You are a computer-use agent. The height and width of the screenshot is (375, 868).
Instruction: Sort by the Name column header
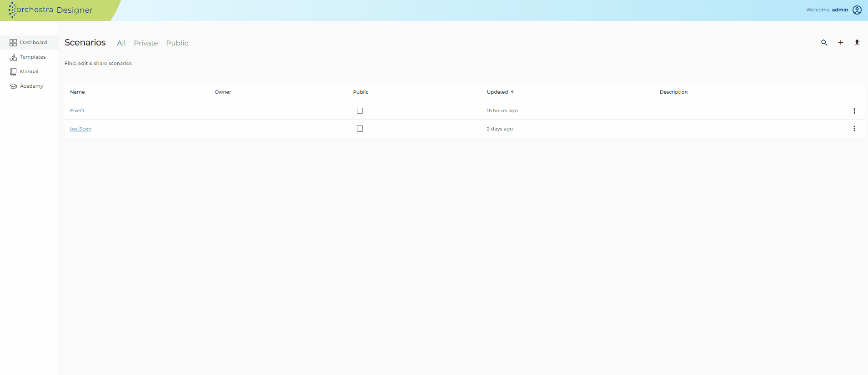click(77, 92)
